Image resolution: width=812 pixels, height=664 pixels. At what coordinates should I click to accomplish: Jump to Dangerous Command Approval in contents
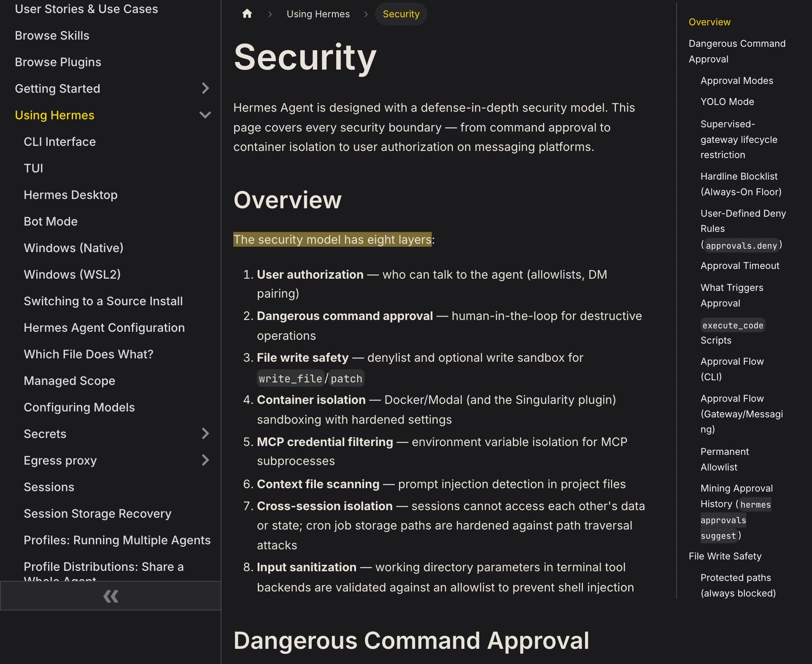tap(737, 51)
